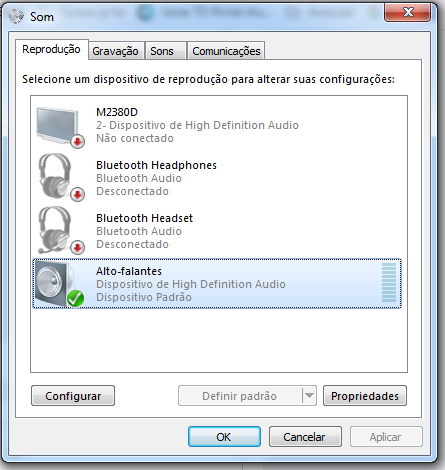
Task: Click the Alto-falantes volume level meter
Action: pos(389,282)
